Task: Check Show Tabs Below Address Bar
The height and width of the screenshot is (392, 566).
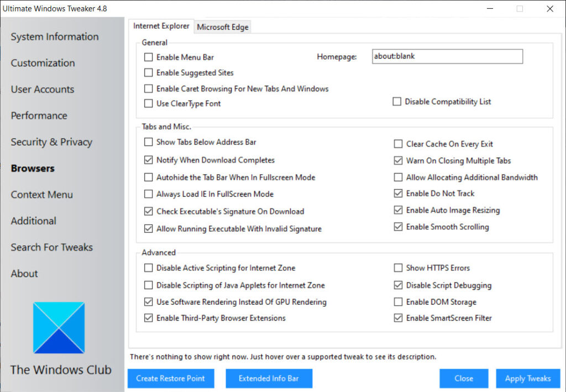Action: [x=148, y=142]
